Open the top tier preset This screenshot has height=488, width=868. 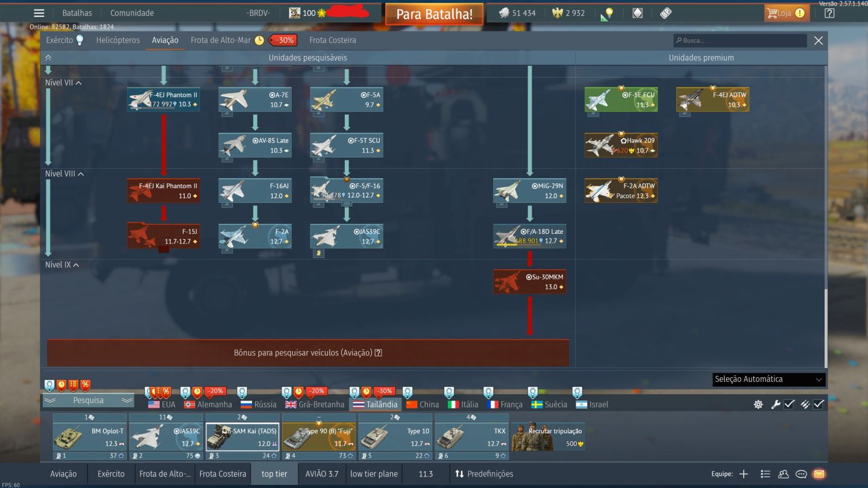pyautogui.click(x=274, y=474)
